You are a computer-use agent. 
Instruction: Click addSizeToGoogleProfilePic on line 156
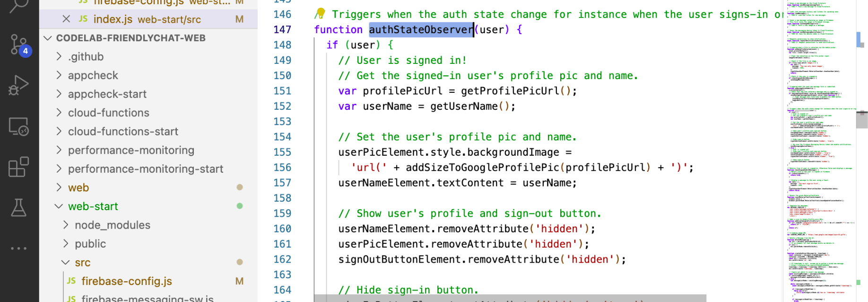point(482,168)
